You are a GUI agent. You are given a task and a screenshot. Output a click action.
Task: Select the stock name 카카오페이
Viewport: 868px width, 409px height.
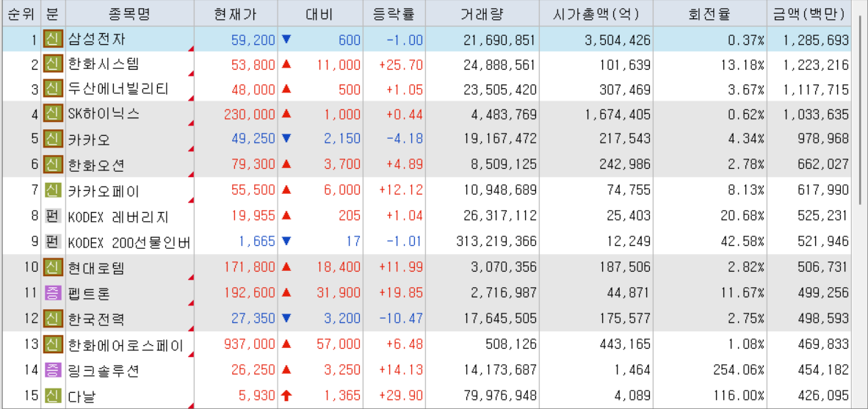click(104, 192)
